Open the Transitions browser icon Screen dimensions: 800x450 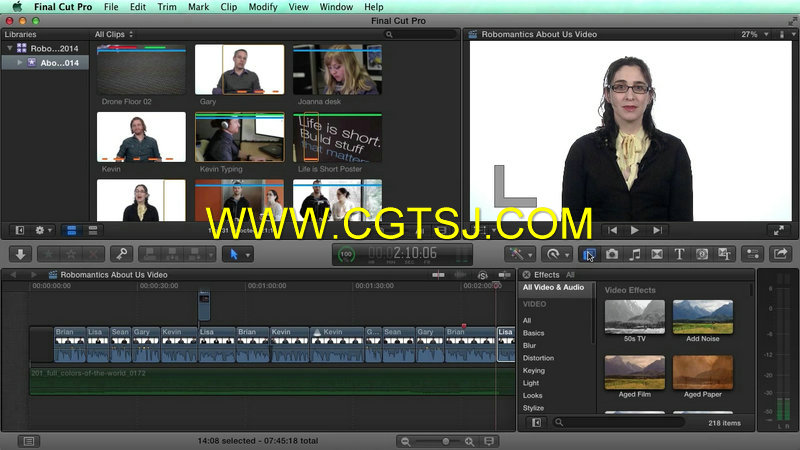(x=657, y=254)
